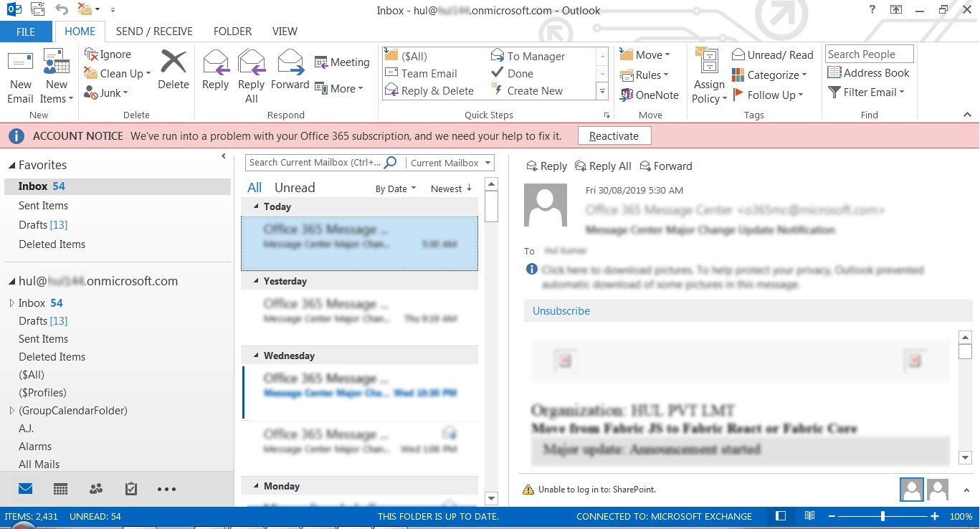Click Reply All in the ribbon
Image resolution: width=980 pixels, height=529 pixels.
point(252,77)
